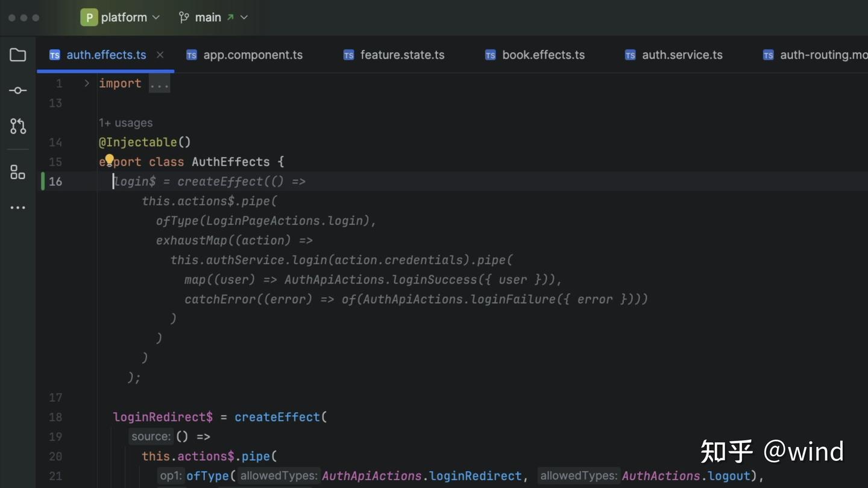Click the 1+ usages hint above AuthEffects

(x=126, y=122)
